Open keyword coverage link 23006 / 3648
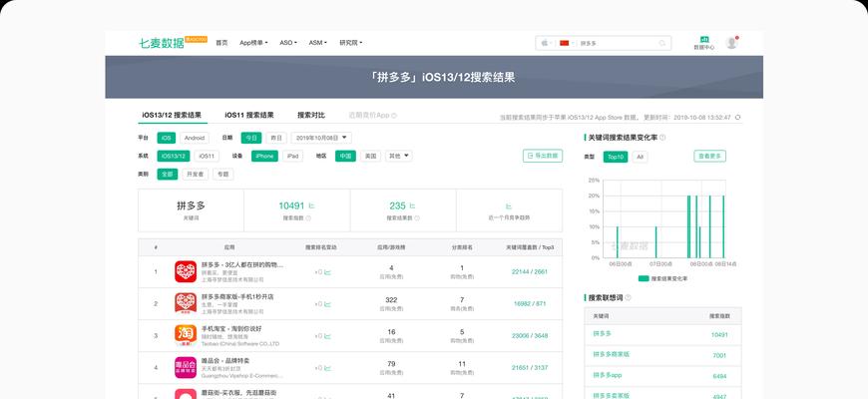This screenshot has height=399, width=868. [530, 336]
